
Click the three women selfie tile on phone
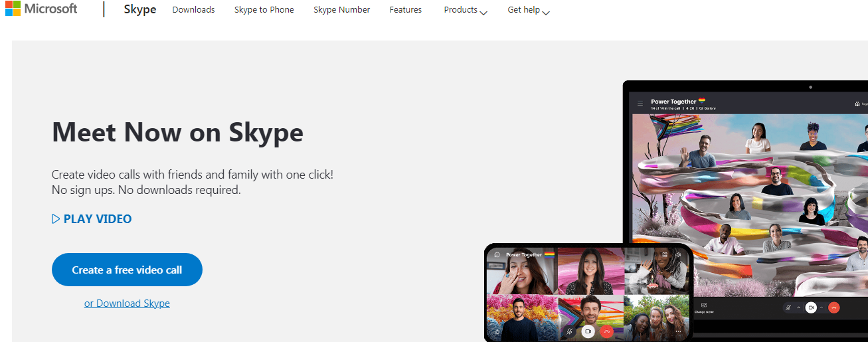click(x=657, y=317)
